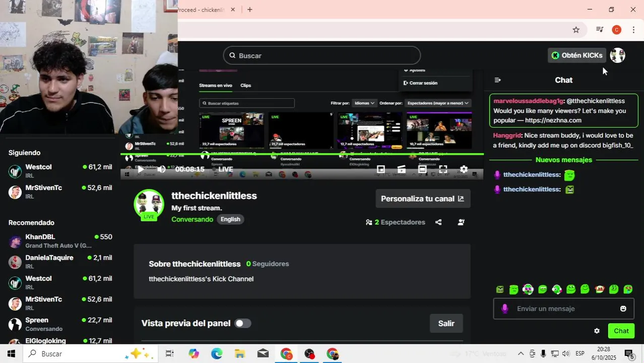The image size is (644, 363).
Task: Click the purple microphone badge in message box
Action: pos(505,309)
